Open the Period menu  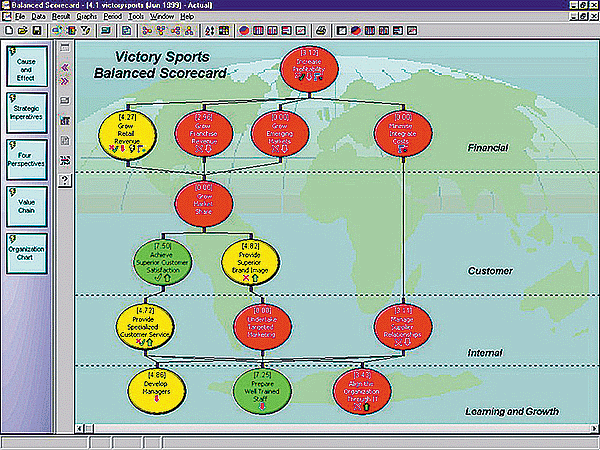pyautogui.click(x=112, y=16)
